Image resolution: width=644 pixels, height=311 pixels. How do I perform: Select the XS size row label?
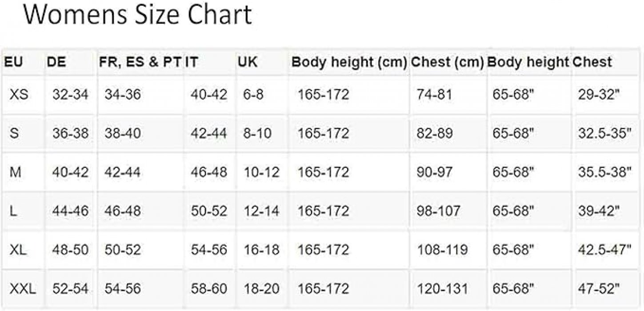click(x=19, y=94)
